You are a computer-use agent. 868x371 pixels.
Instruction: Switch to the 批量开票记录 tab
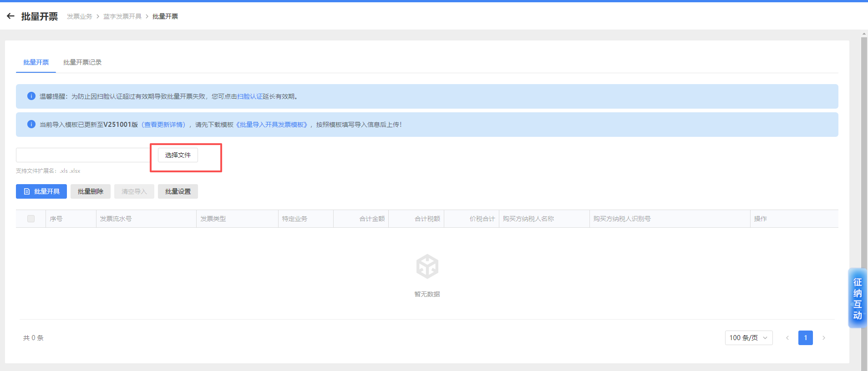click(x=82, y=62)
